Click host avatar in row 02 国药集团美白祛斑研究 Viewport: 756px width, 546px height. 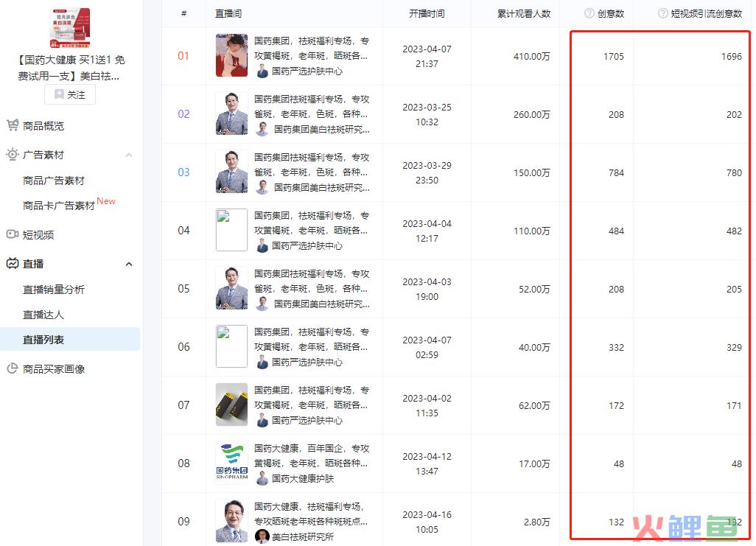click(262, 129)
